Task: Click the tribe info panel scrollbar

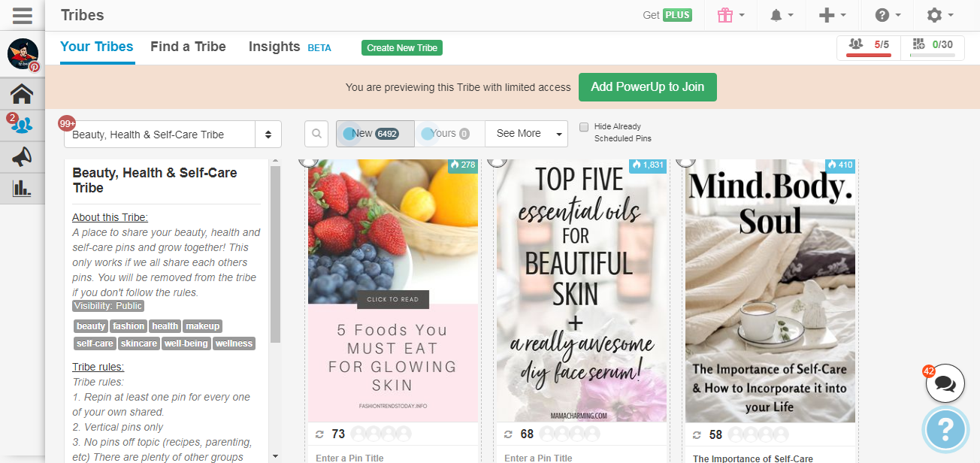Action: (x=275, y=256)
